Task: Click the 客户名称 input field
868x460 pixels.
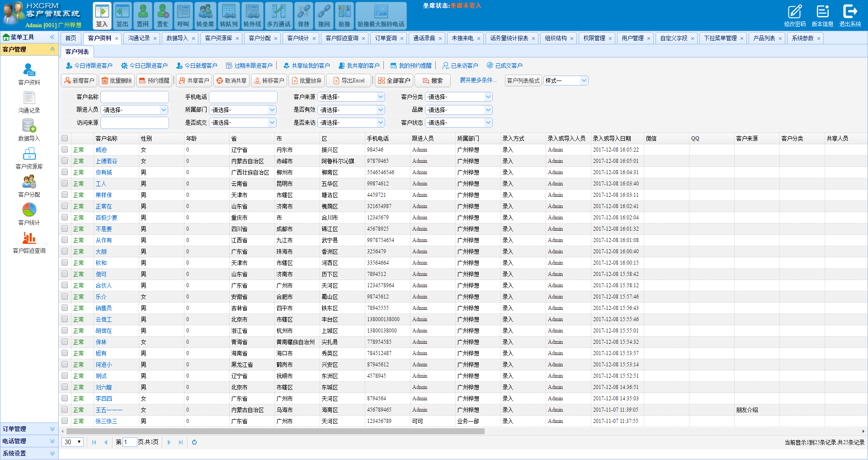Action: [x=135, y=97]
